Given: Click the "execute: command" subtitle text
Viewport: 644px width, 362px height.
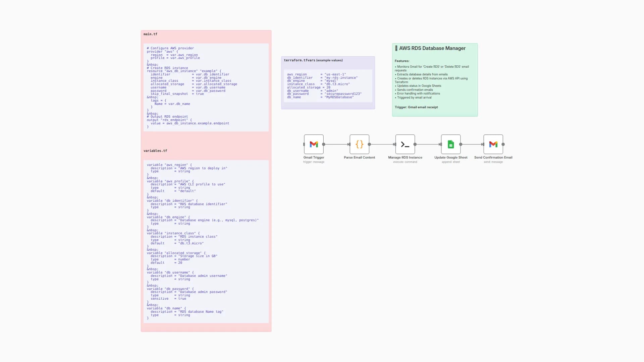Looking at the screenshot, I should [405, 162].
